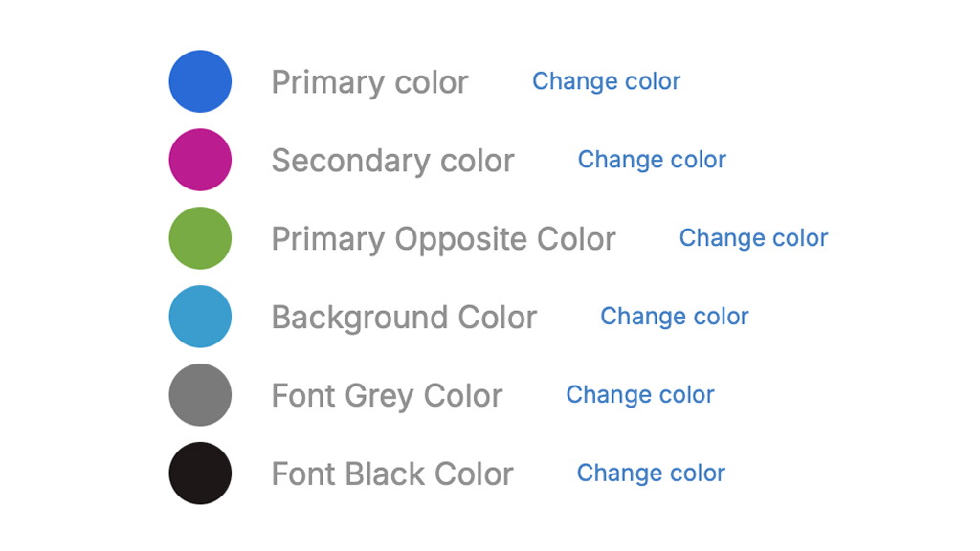Click the darkest circle in the color list
Image resolution: width=980 pixels, height=551 pixels.
coord(200,473)
